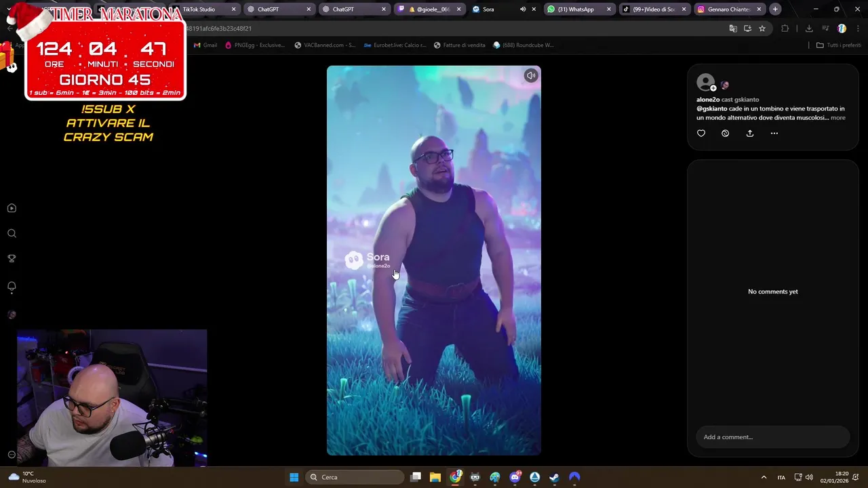Image resolution: width=868 pixels, height=488 pixels.
Task: Open the Fatture di vendita bookmark
Action: click(460, 45)
